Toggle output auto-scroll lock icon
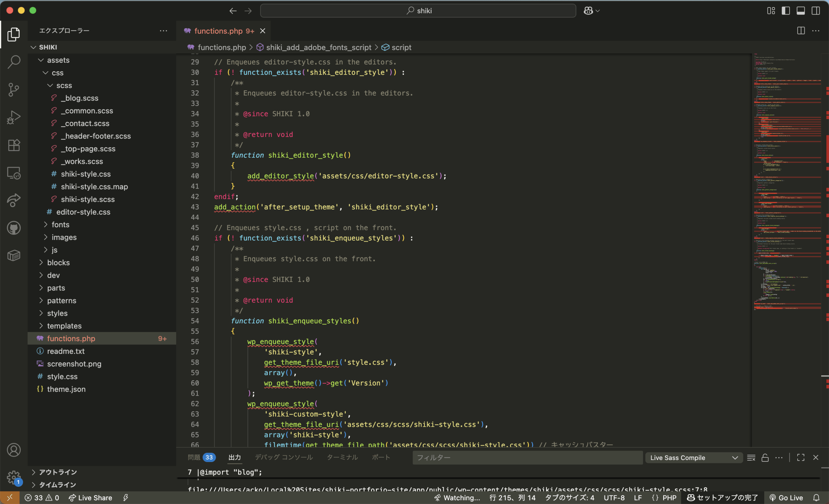This screenshot has height=504, width=829. [765, 458]
